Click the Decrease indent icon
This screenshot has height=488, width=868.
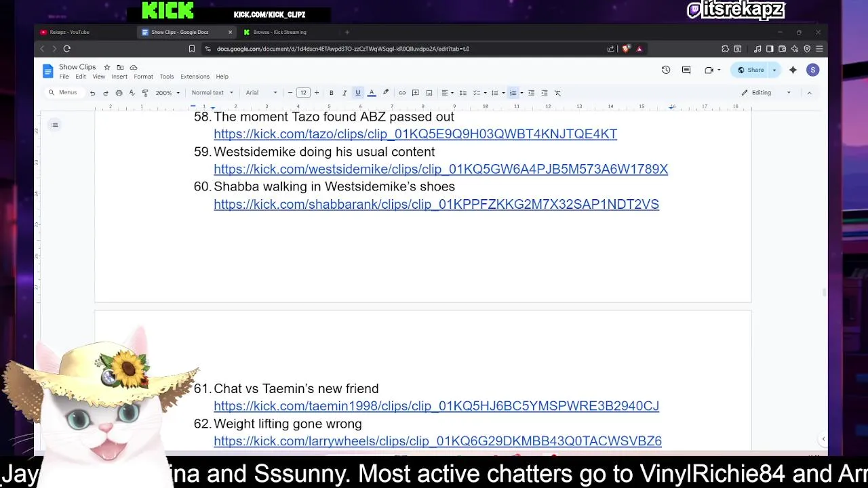click(x=531, y=93)
